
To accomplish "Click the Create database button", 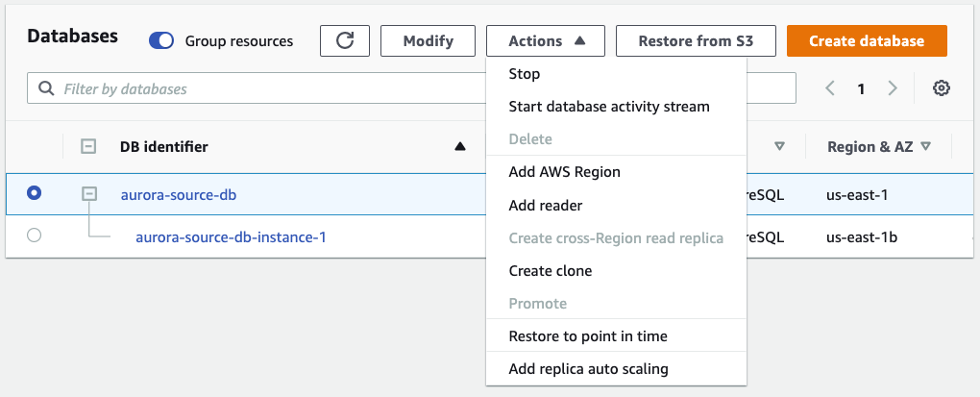I will [x=867, y=41].
